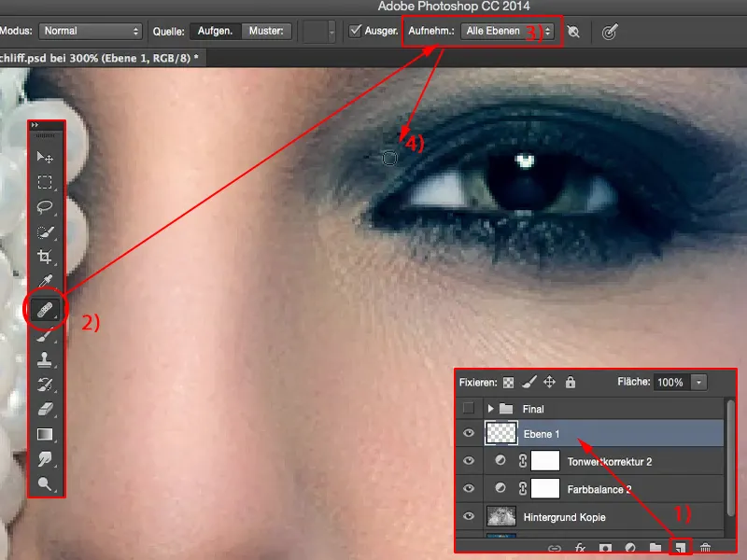Select the Gradient tool

tap(45, 434)
